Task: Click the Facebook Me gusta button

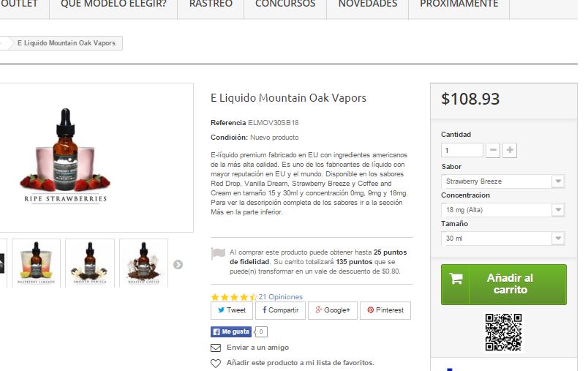Action: (231, 331)
